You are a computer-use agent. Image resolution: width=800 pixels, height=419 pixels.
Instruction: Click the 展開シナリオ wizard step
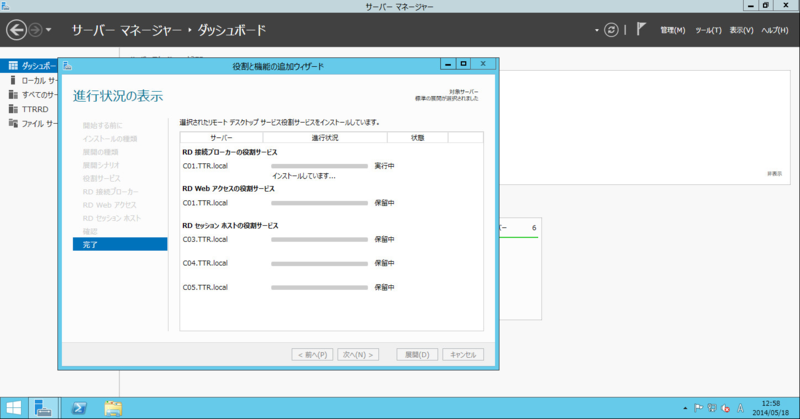(101, 165)
